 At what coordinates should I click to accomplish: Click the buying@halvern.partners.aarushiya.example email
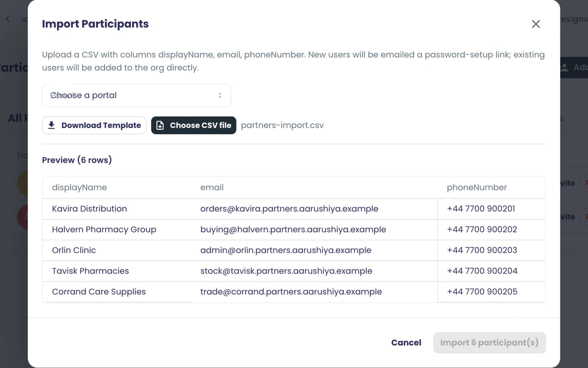coord(293,230)
